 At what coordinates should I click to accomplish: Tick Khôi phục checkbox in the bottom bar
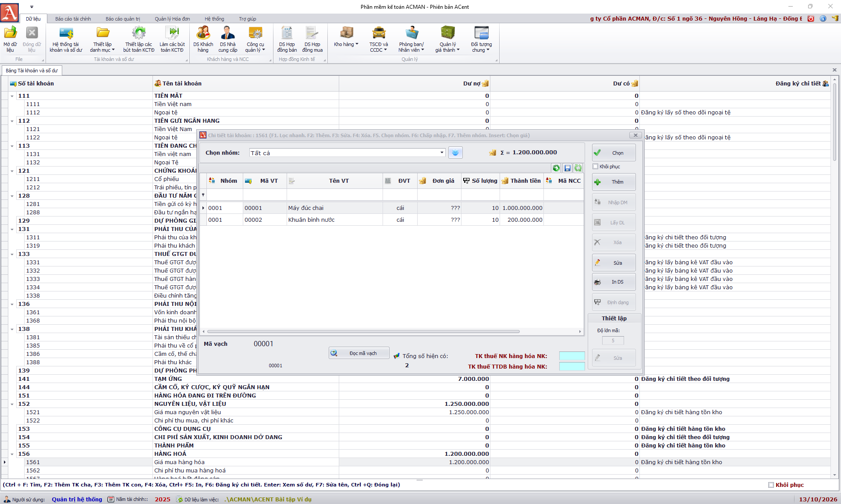pos(771,485)
